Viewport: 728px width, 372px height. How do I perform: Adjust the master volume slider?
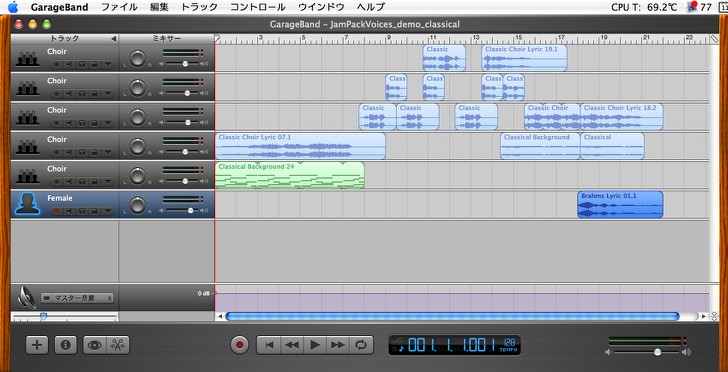(x=657, y=352)
